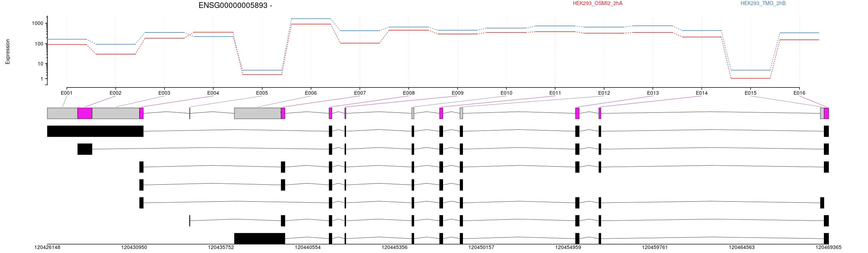Click exon label E001
This screenshot has width=868, height=253.
[67, 93]
